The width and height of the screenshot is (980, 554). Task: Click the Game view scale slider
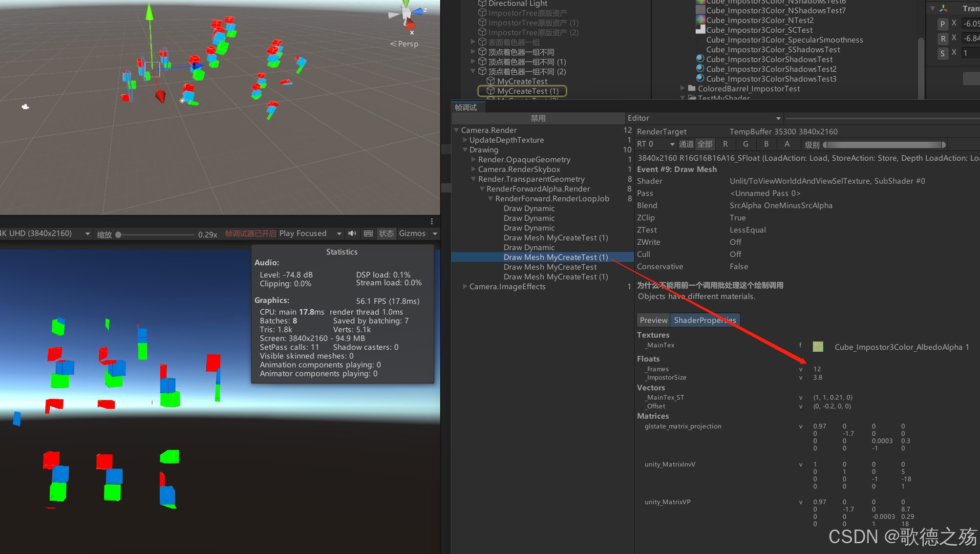[x=156, y=234]
